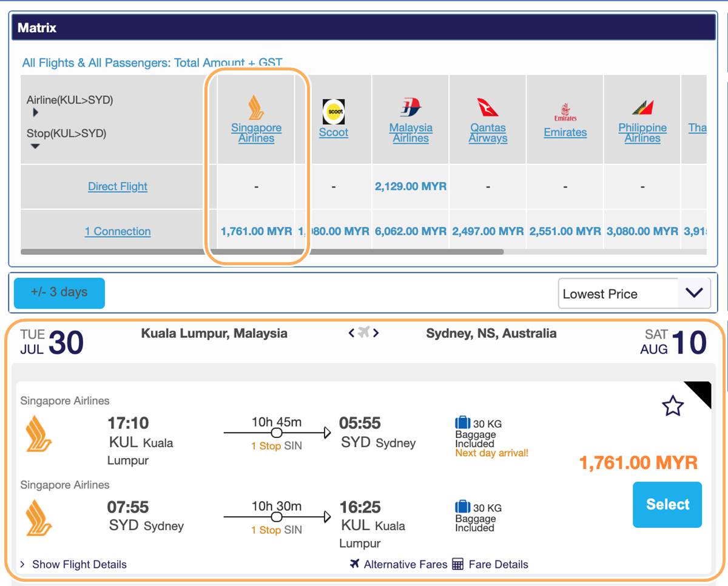This screenshot has width=728, height=586.
Task: Click the Emirates logo in the matrix
Action: 565,112
